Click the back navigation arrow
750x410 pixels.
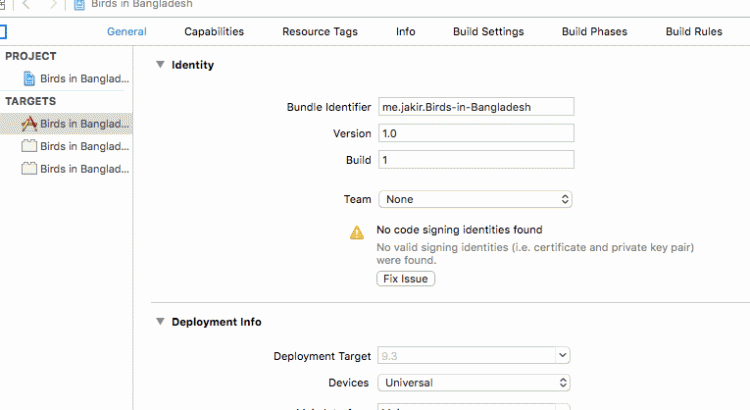(x=27, y=5)
